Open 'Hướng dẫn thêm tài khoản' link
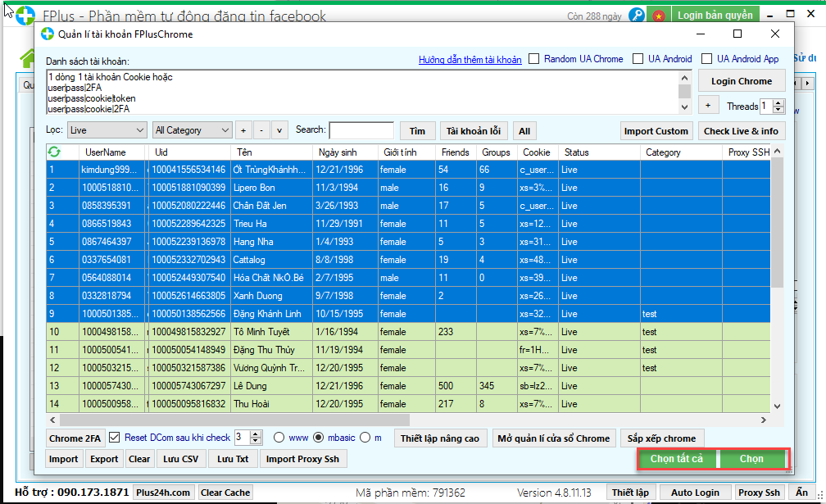Image resolution: width=826 pixels, height=504 pixels. click(470, 60)
